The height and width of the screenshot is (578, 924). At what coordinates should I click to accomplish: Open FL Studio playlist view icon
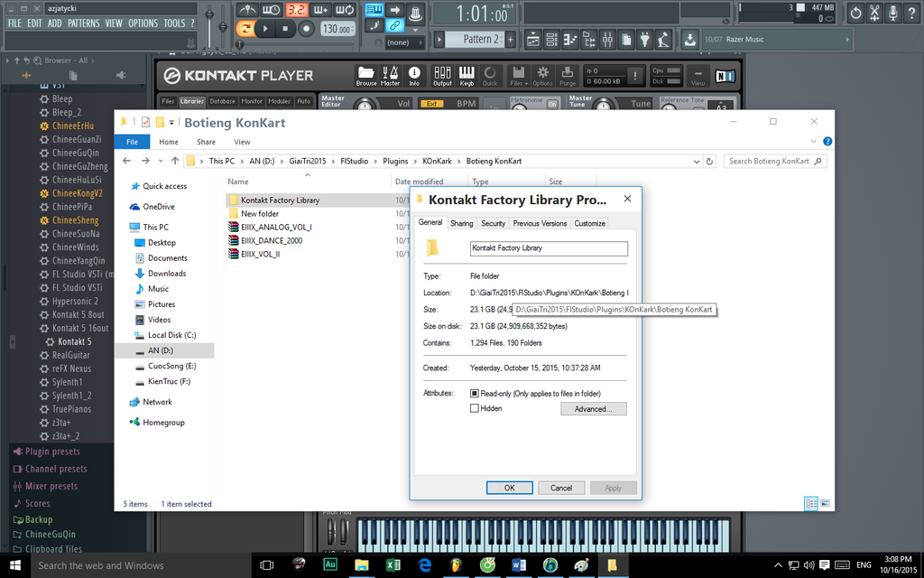(x=532, y=40)
